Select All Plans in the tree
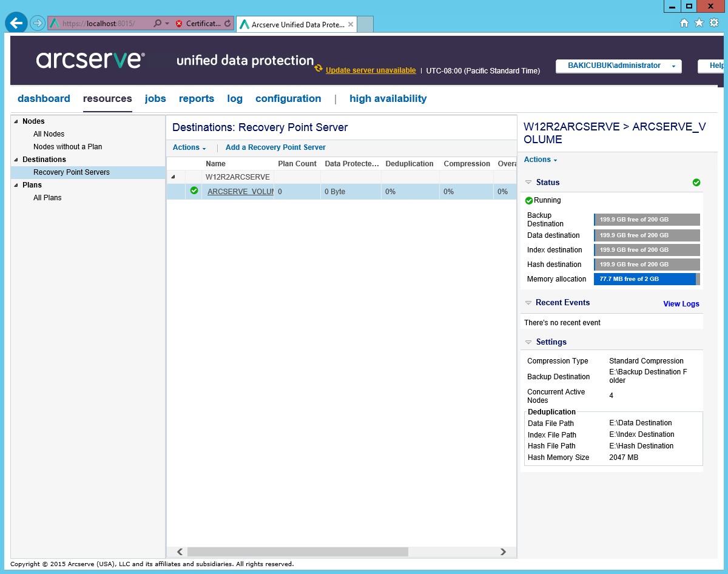 (x=47, y=198)
